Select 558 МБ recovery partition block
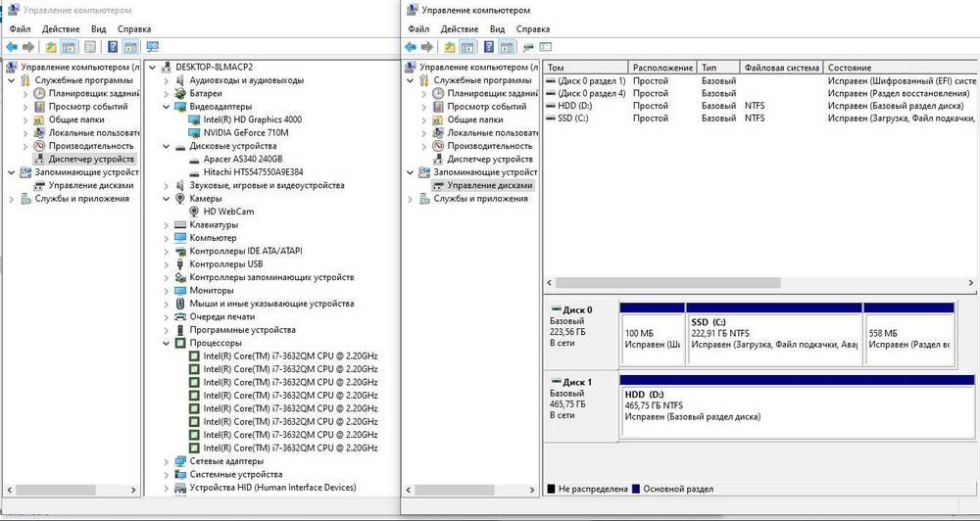Image resolution: width=980 pixels, height=521 pixels. (908, 334)
